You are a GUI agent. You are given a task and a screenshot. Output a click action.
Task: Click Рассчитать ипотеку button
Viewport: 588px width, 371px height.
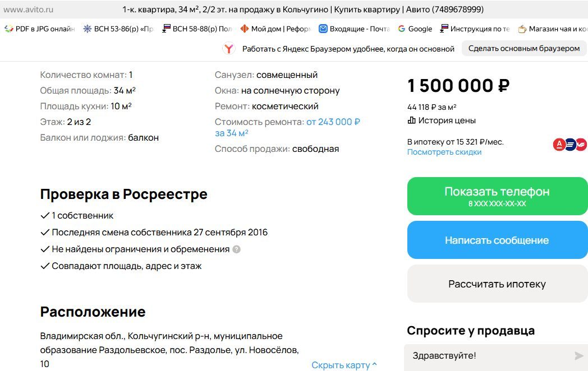[497, 284]
